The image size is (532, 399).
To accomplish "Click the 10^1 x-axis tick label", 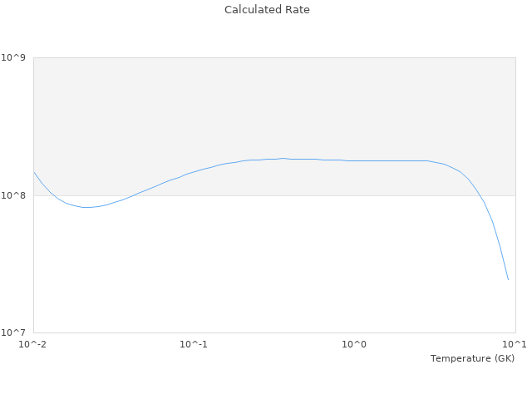I will (515, 344).
